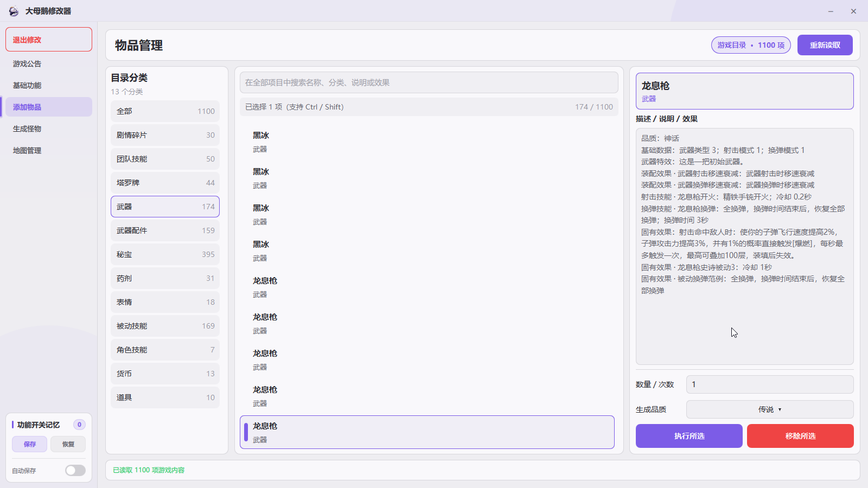
Task: Click the 数量 / 次数 input field
Action: point(770,384)
